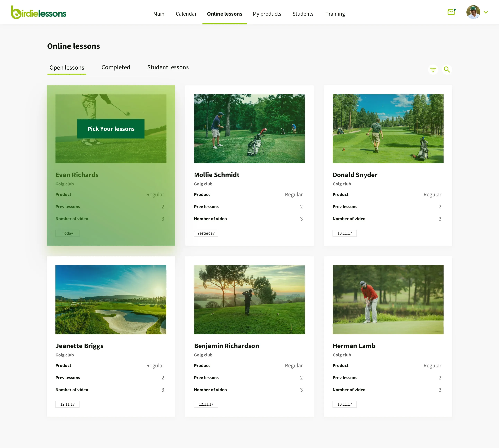Open Mollie Schmidt's lesson thumbnail
Viewport: 499px width, 448px height.
[x=249, y=128]
